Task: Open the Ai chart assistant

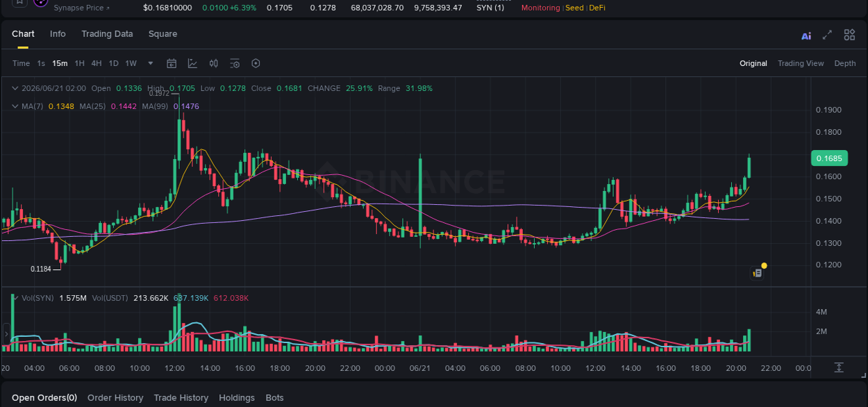Action: coord(806,36)
